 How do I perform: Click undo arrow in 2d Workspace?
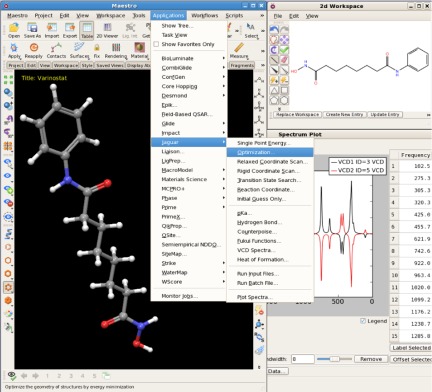[x=274, y=30]
